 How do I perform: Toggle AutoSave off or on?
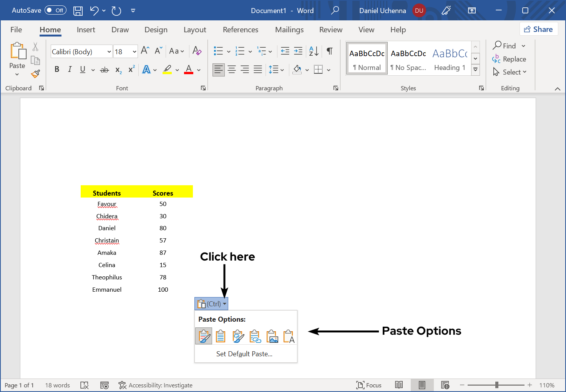tap(55, 10)
